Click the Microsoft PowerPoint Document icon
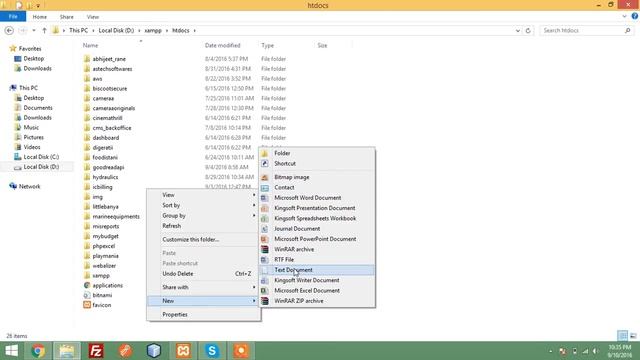The height and width of the screenshot is (360, 640). click(264, 239)
